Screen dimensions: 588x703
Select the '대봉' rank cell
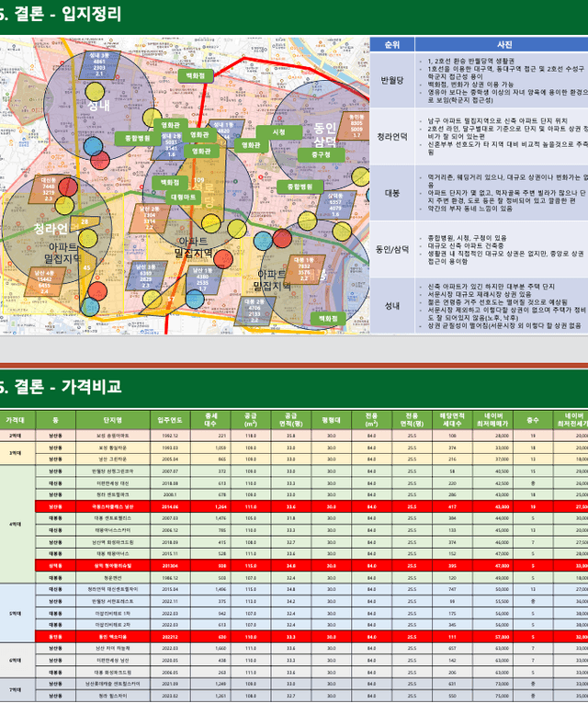point(392,193)
